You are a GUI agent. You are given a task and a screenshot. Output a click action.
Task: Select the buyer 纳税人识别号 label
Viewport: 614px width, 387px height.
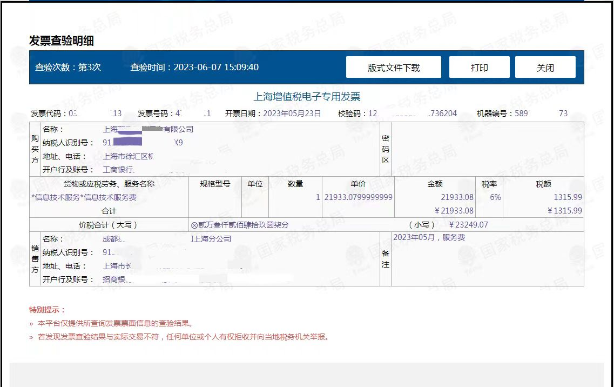tap(68, 143)
